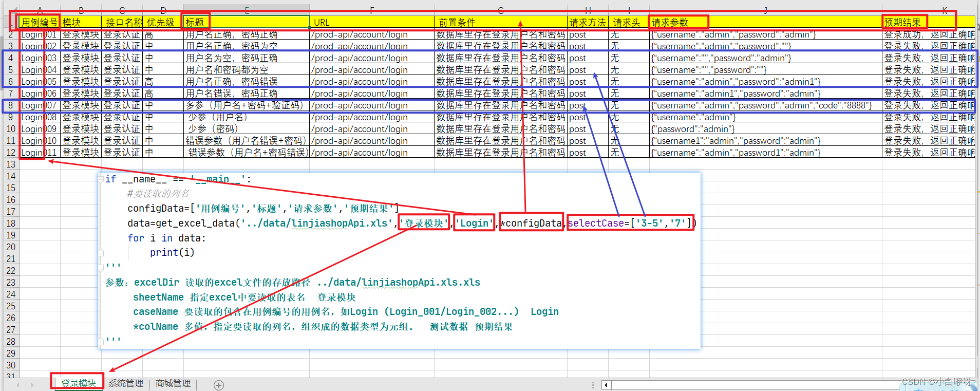Select the 标题 header cell
Screen dimensions: 980x391
(x=247, y=22)
